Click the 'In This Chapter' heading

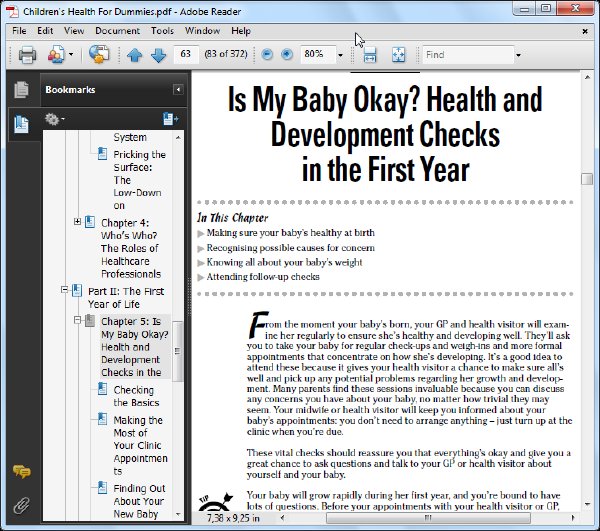click(x=233, y=218)
